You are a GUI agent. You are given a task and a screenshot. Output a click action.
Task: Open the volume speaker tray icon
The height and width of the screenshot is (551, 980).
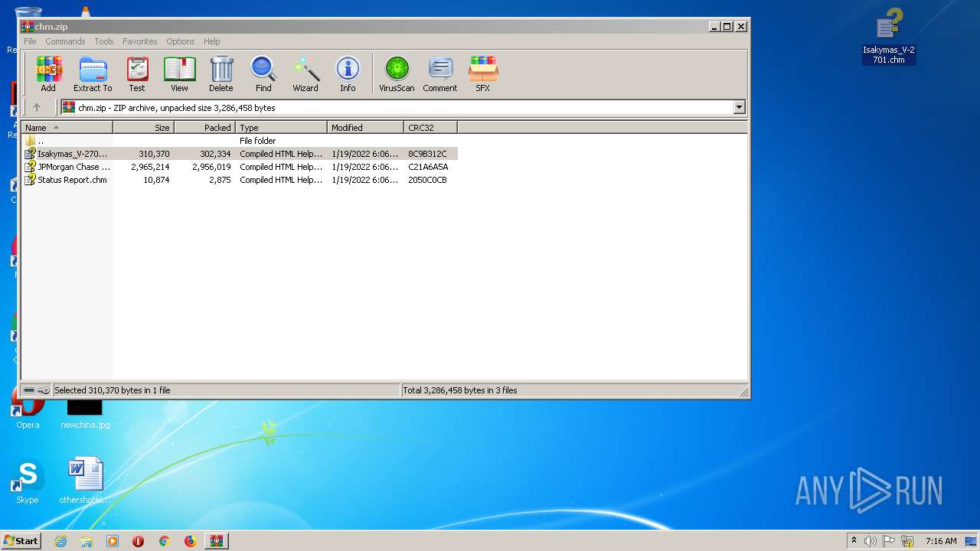pyautogui.click(x=871, y=541)
